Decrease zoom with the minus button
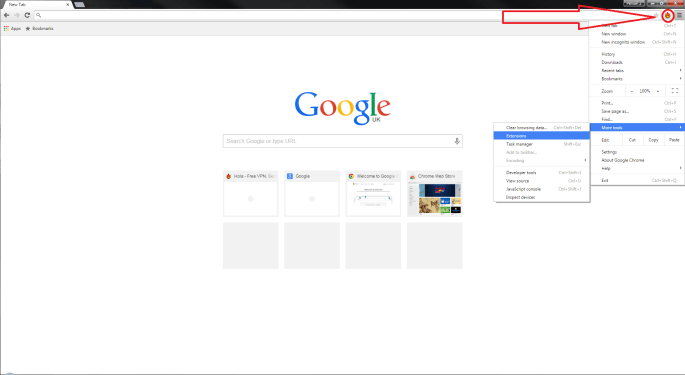The height and width of the screenshot is (375, 685). (x=632, y=91)
